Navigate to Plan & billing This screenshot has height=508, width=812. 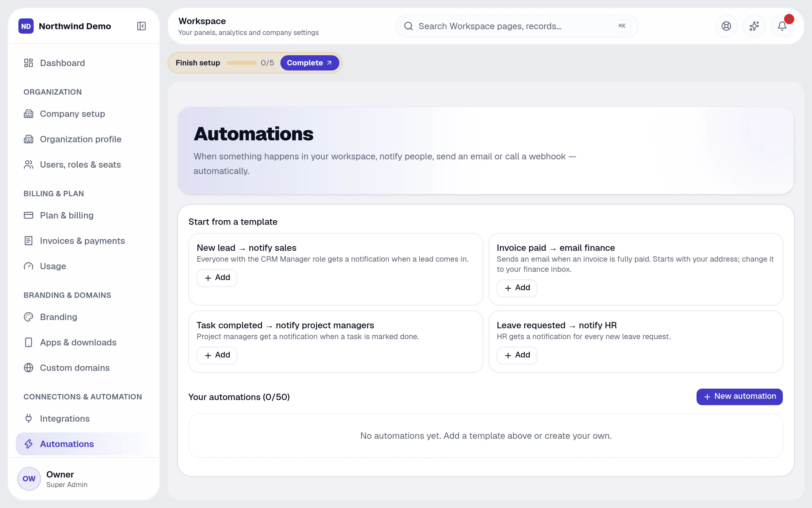click(84, 215)
